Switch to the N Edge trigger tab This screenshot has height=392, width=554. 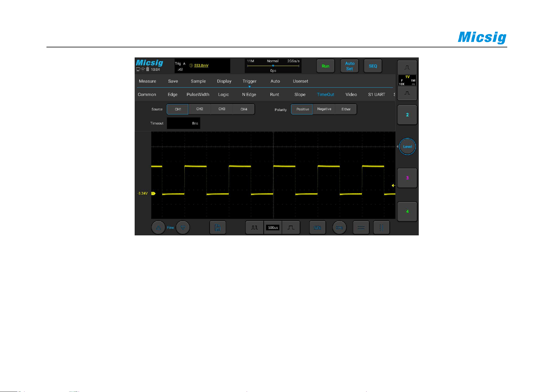249,94
